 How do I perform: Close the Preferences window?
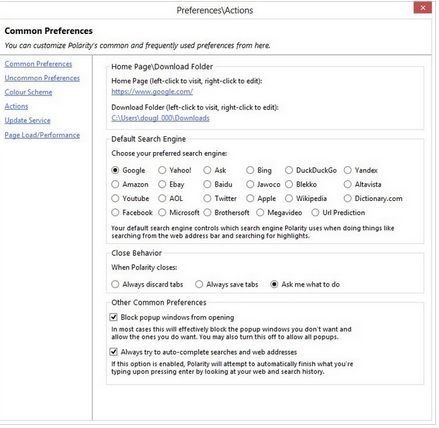coord(423,8)
